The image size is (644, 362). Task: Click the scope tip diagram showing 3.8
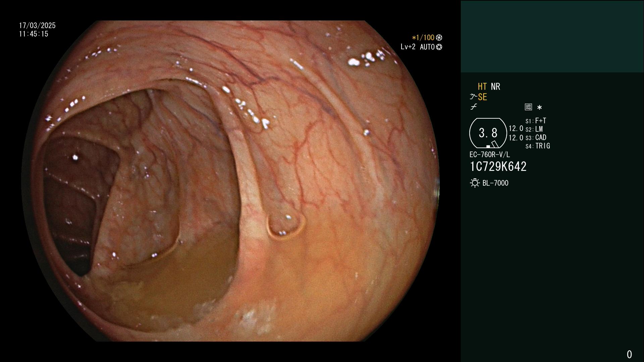(x=488, y=133)
